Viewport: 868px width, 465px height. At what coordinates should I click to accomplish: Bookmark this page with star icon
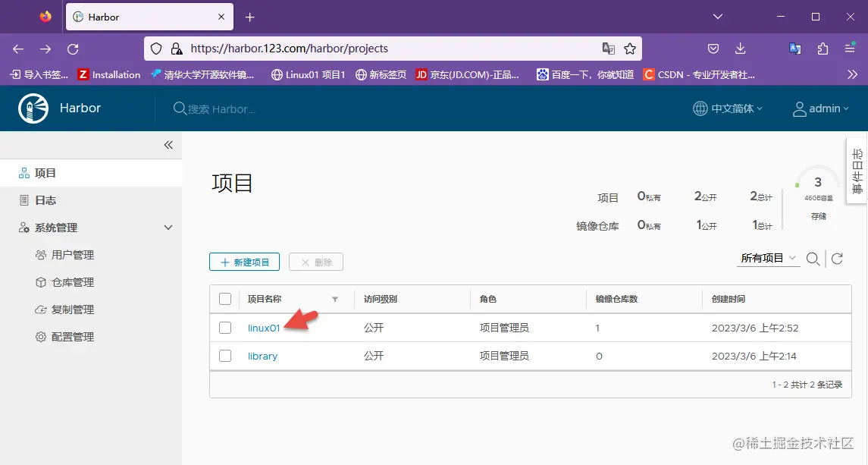(x=630, y=49)
